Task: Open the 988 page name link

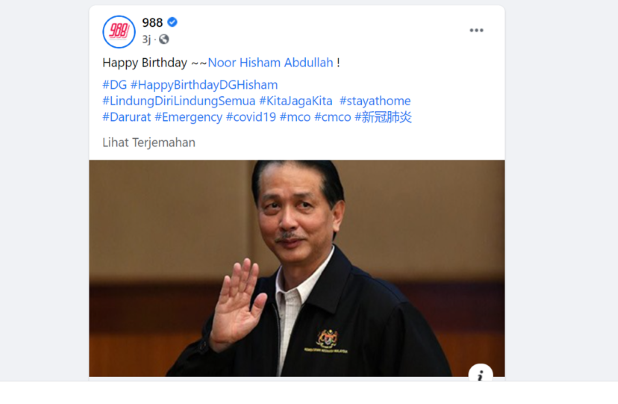Action: click(152, 22)
